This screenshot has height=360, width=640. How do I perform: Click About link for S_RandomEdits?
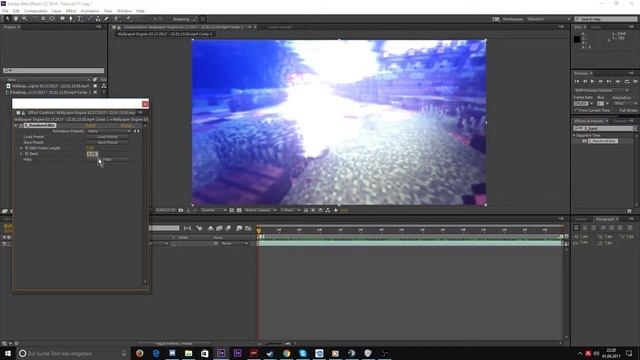[x=126, y=125]
